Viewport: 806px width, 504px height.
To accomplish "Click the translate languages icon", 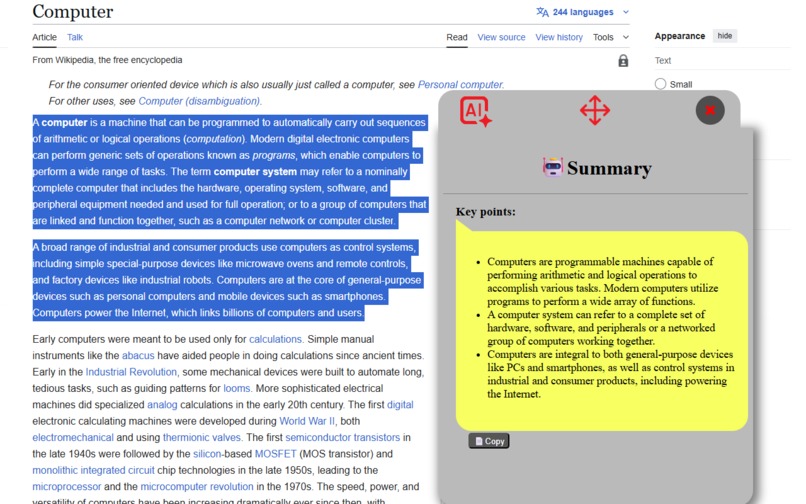I will [x=542, y=12].
